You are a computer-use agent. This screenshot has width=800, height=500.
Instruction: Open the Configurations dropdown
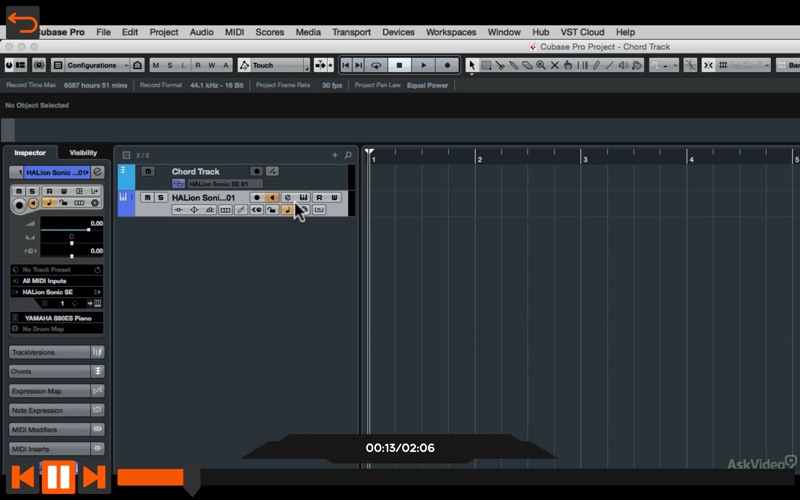coord(97,65)
